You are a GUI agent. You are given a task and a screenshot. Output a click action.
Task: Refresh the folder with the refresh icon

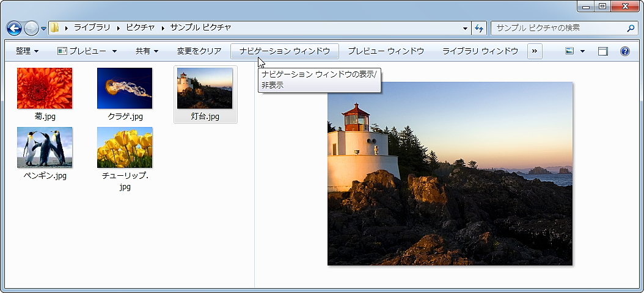pos(478,28)
